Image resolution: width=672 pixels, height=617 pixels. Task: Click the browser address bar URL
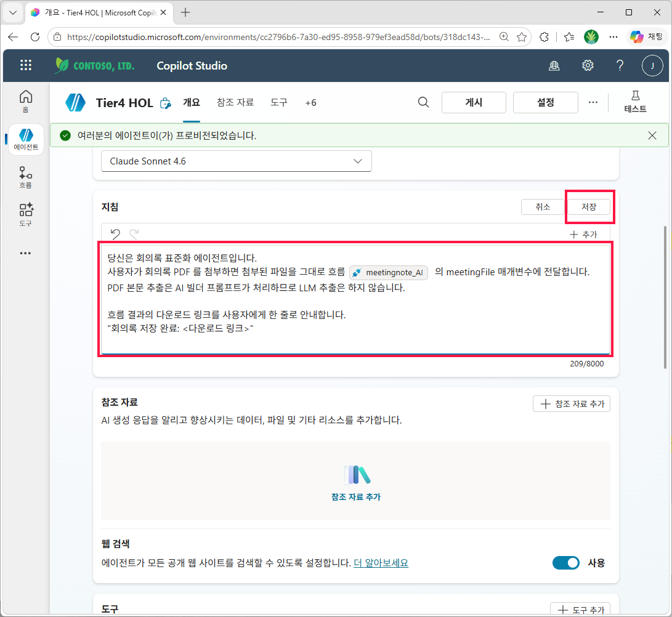pyautogui.click(x=278, y=37)
